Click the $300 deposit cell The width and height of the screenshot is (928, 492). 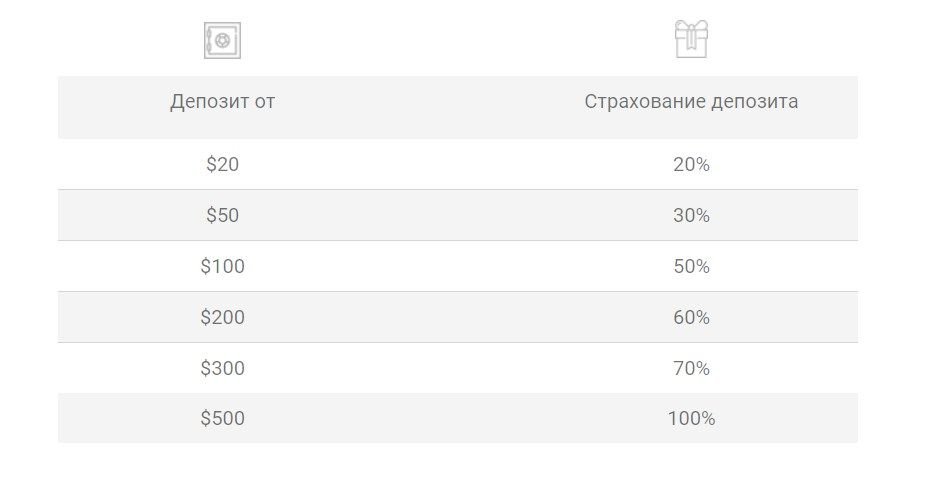(223, 368)
